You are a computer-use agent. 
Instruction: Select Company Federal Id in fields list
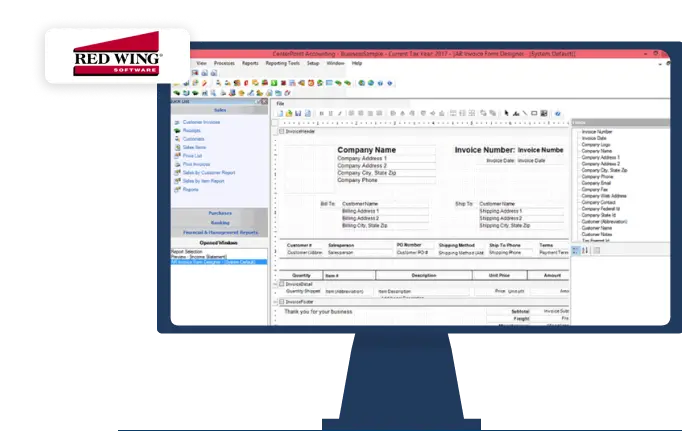pos(601,209)
